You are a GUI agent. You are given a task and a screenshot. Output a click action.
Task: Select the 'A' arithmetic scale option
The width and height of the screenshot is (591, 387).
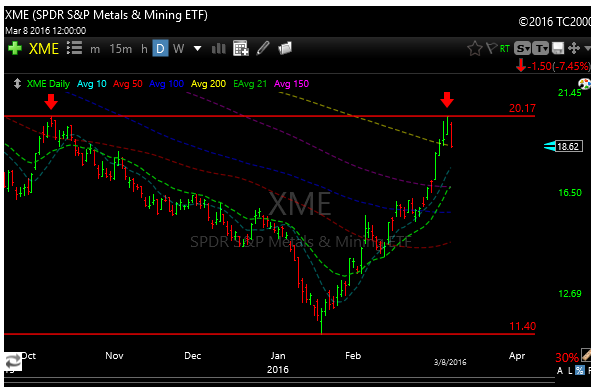coord(560,371)
